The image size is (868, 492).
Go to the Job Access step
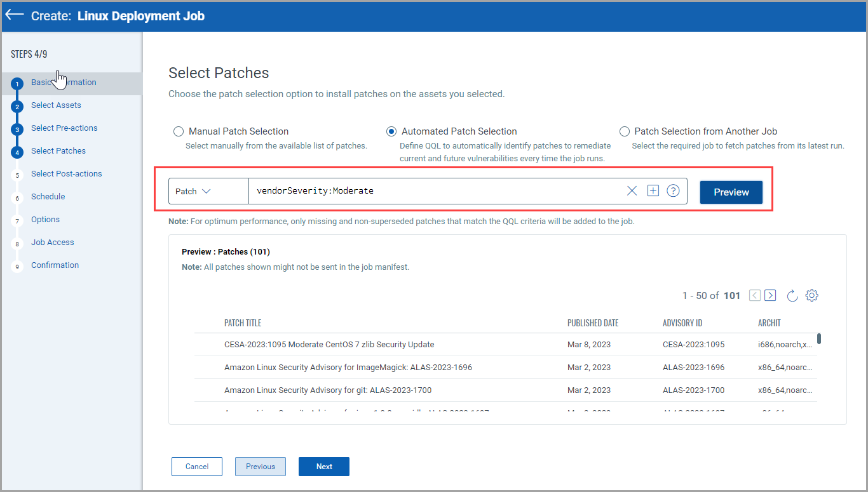point(53,243)
